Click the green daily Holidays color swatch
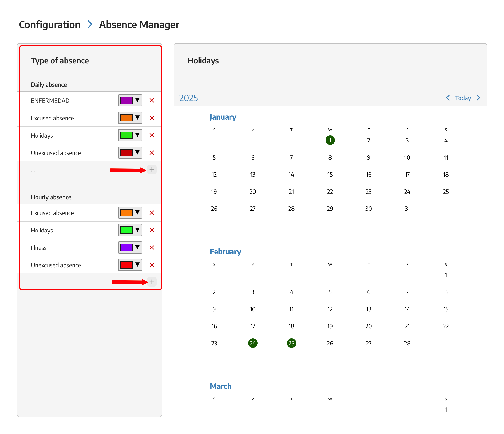504x434 pixels. click(126, 135)
